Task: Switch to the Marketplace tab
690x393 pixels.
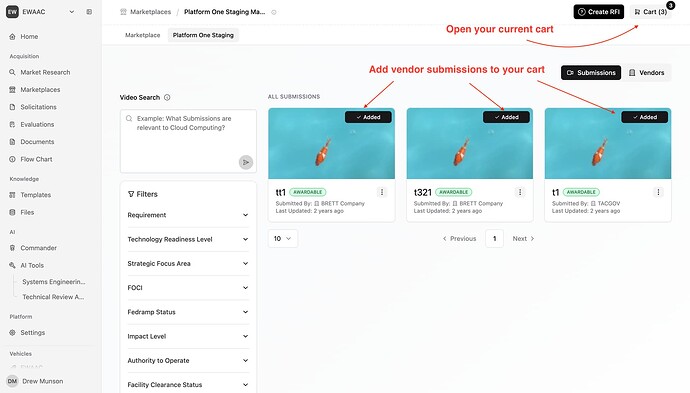Action: 143,35
